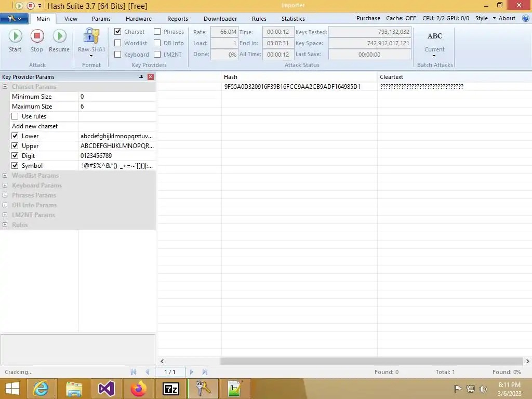Expand the Keyboard Params section
The image size is (532, 399).
click(5, 185)
